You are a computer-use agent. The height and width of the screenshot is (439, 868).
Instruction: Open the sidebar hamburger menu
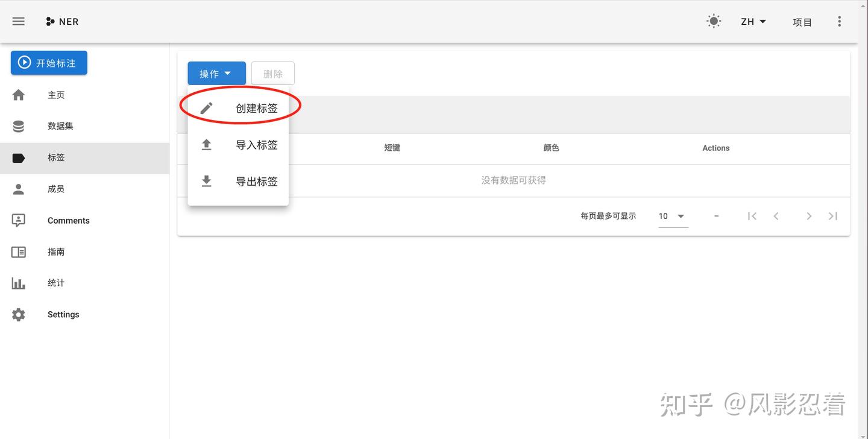[x=18, y=21]
